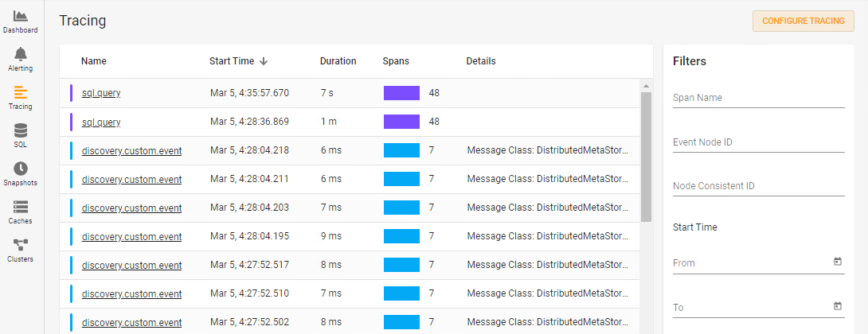Click the Mar 5, 4:28:04.203 start time
This screenshot has width=868, height=334.
click(x=250, y=208)
